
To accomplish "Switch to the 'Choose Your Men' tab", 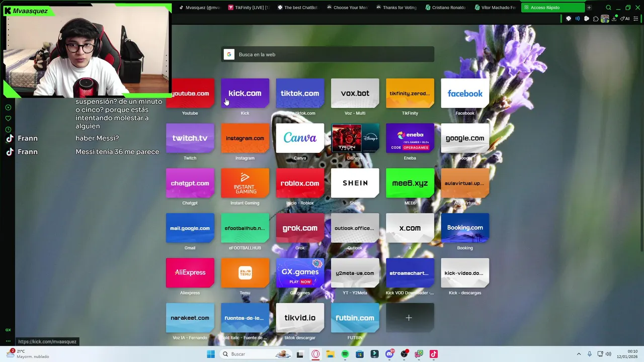I will tap(348, 8).
